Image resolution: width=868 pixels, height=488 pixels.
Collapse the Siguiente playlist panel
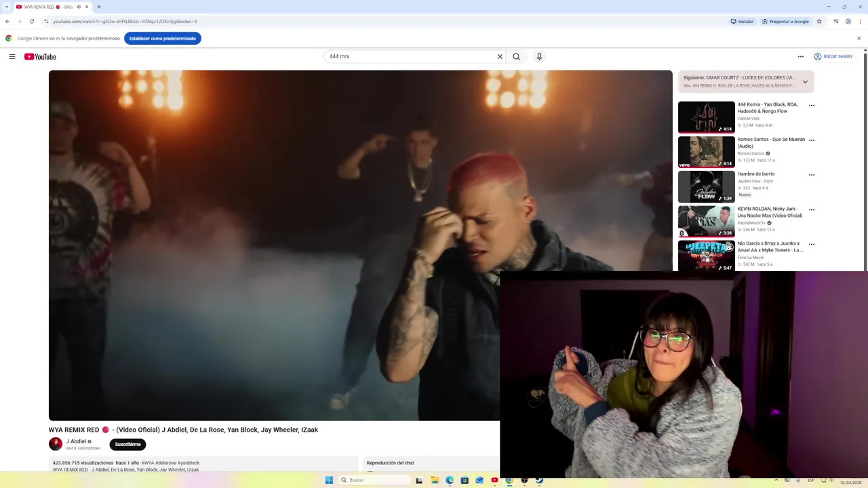click(x=805, y=81)
